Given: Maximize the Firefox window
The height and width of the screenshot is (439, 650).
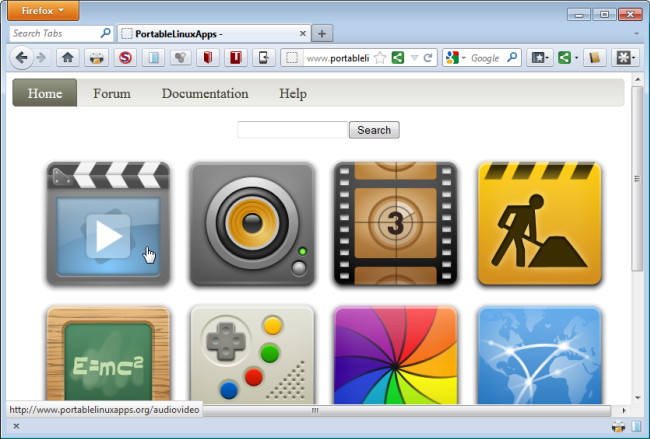Looking at the screenshot, I should click(x=604, y=15).
